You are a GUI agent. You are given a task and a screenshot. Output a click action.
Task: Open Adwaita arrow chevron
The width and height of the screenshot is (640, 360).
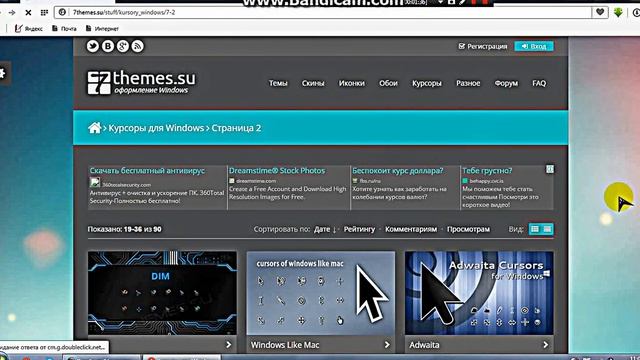tap(546, 345)
